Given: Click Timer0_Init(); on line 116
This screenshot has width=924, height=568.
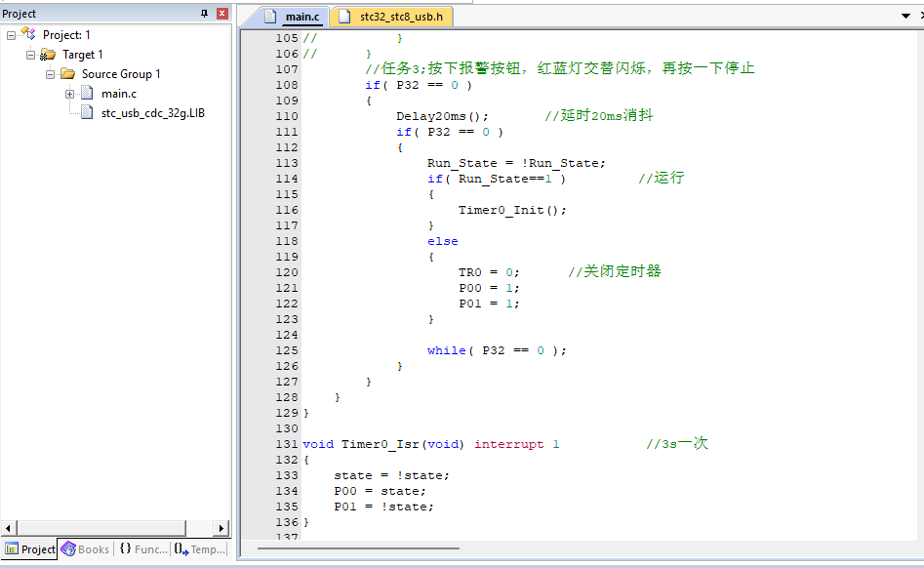Looking at the screenshot, I should [512, 210].
